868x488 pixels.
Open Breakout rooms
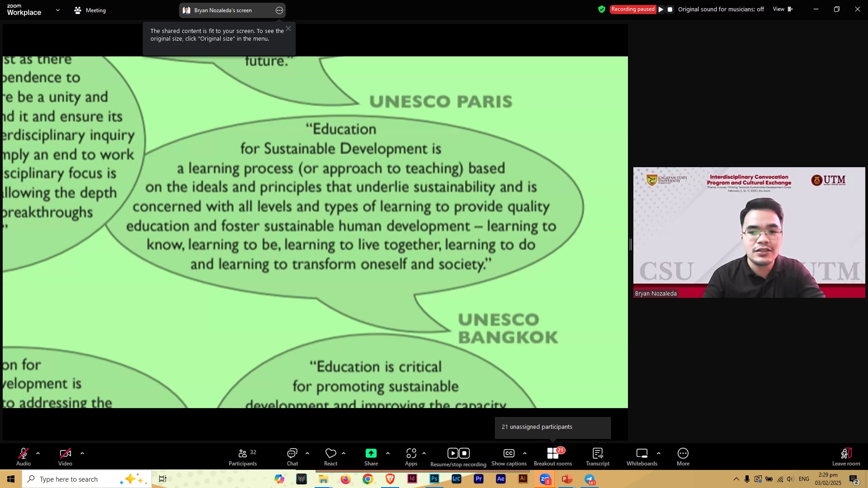[x=553, y=457]
